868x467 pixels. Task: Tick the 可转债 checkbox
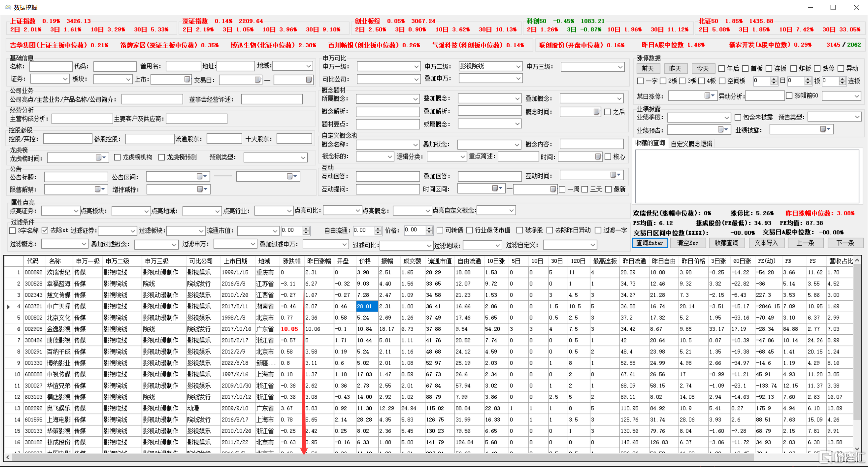440,230
